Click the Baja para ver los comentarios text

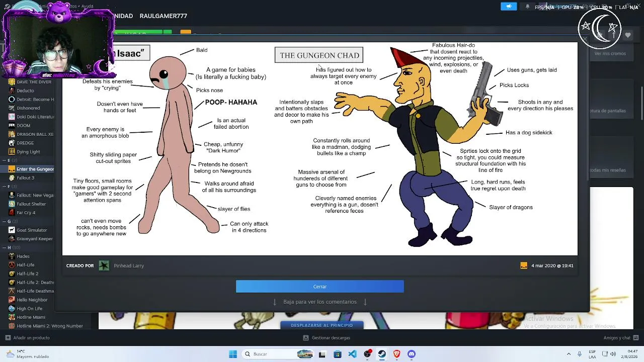[x=320, y=302]
